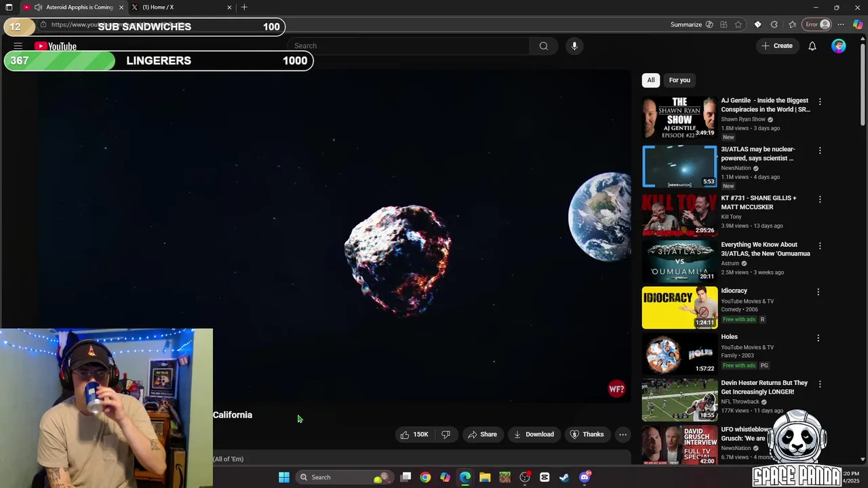Open Steam from the taskbar
The image size is (868, 488).
click(564, 477)
